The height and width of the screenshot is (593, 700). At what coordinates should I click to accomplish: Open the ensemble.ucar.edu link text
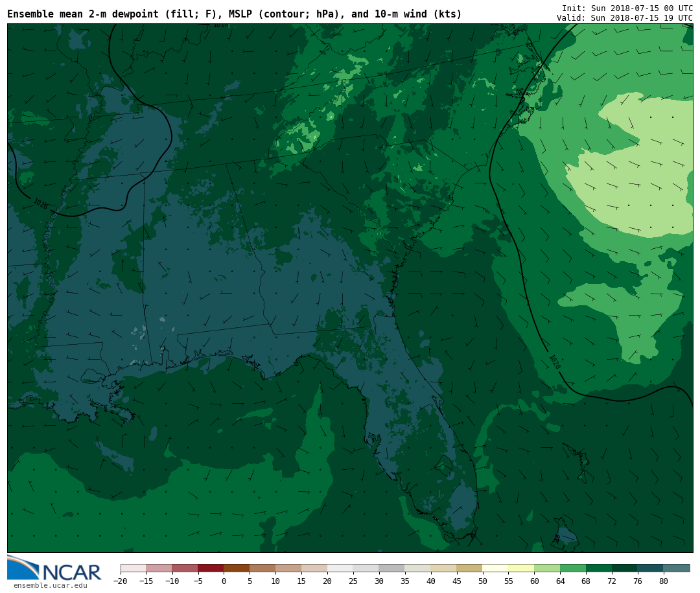click(x=50, y=586)
